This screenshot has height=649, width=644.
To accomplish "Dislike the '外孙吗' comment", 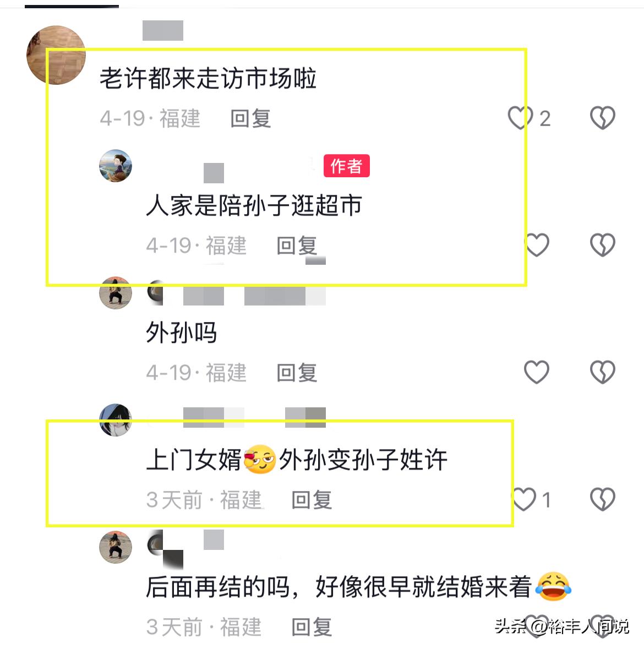I will (602, 372).
